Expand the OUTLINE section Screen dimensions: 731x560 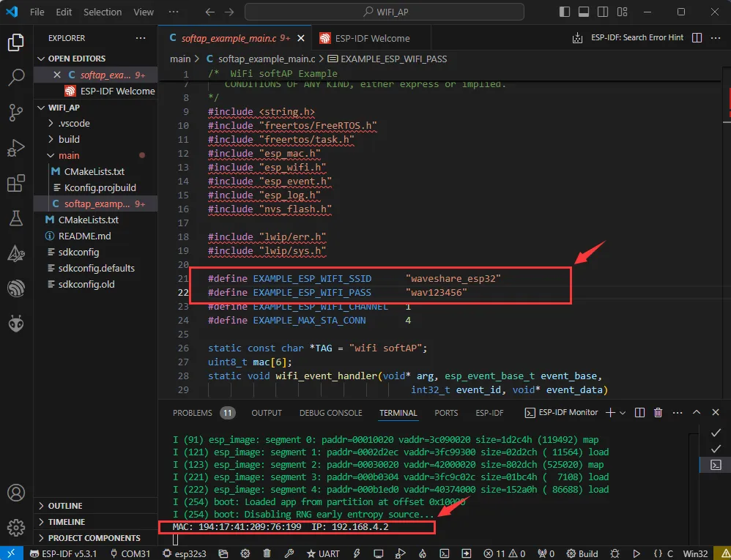(65, 506)
